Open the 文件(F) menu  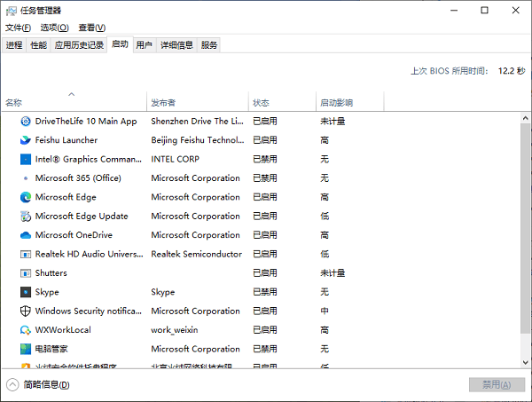click(x=19, y=28)
